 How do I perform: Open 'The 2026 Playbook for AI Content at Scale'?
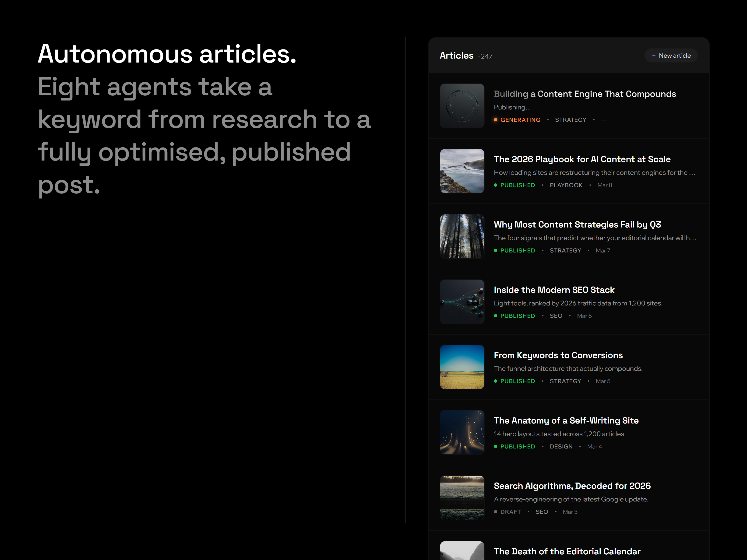tap(582, 159)
